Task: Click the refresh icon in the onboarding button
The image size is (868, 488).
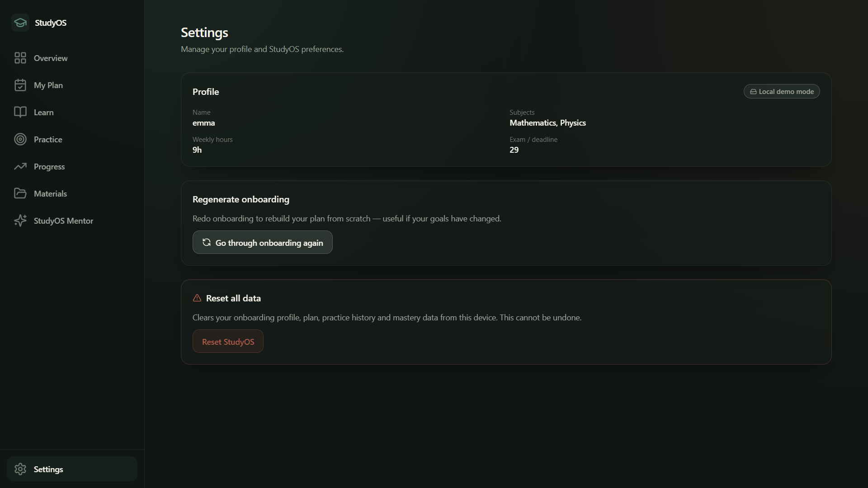Action: (x=207, y=242)
